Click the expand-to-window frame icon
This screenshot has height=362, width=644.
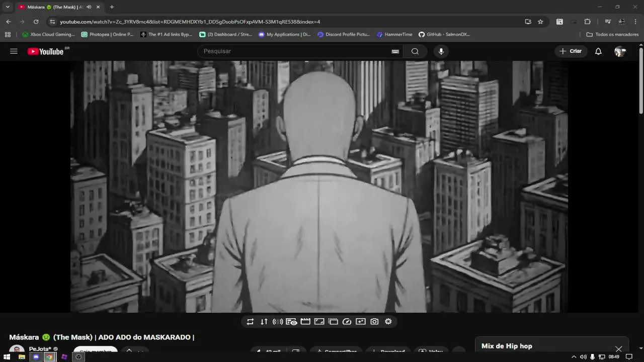pyautogui.click(x=319, y=322)
